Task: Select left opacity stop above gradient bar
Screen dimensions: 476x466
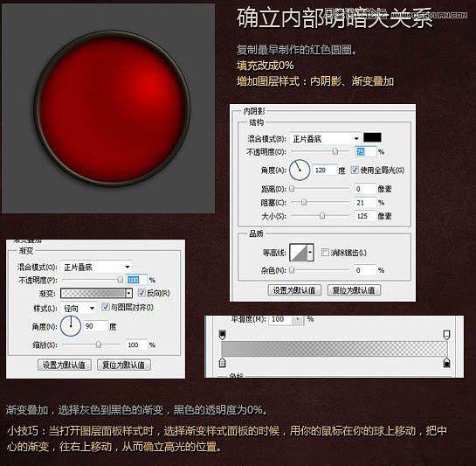Action: (x=222, y=334)
